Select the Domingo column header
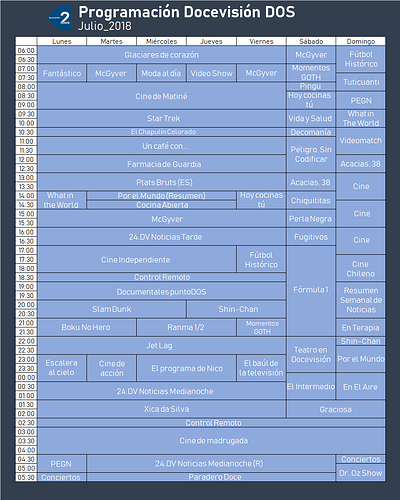The height and width of the screenshot is (500, 400). coord(361,41)
